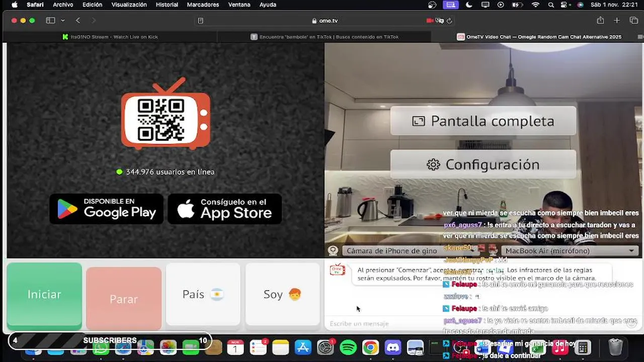
Task: Open Spotify from the dock
Action: tap(348, 347)
